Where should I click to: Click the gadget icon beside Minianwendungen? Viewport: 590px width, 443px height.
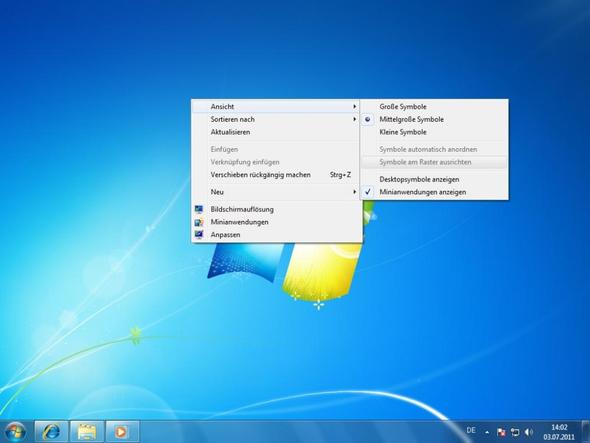click(199, 222)
